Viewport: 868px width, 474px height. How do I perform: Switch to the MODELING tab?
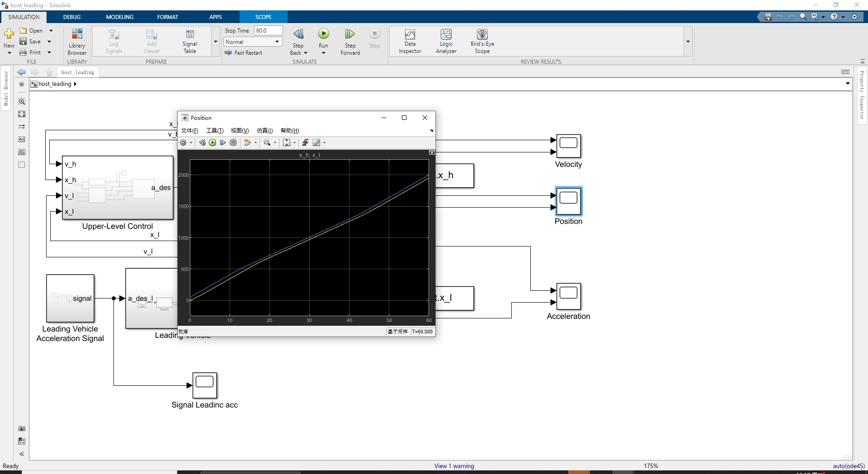pyautogui.click(x=119, y=17)
